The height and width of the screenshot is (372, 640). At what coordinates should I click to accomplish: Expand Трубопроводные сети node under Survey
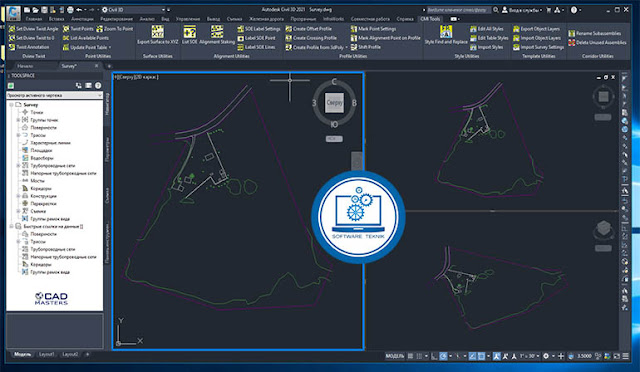(x=18, y=165)
